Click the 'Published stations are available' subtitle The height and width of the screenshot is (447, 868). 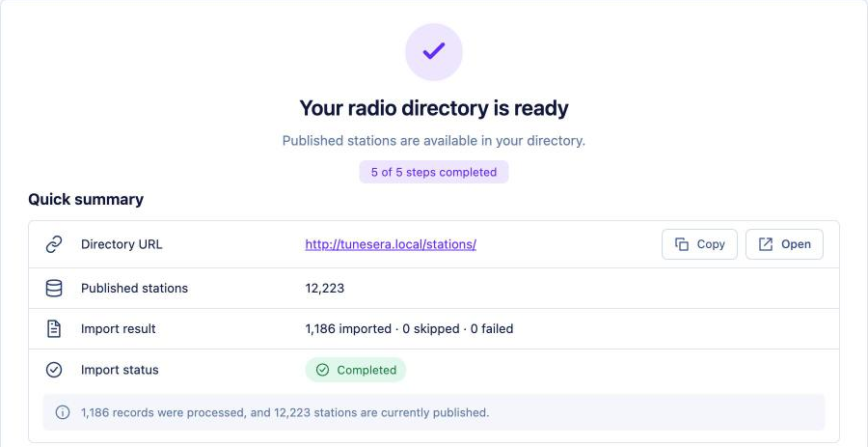click(434, 141)
